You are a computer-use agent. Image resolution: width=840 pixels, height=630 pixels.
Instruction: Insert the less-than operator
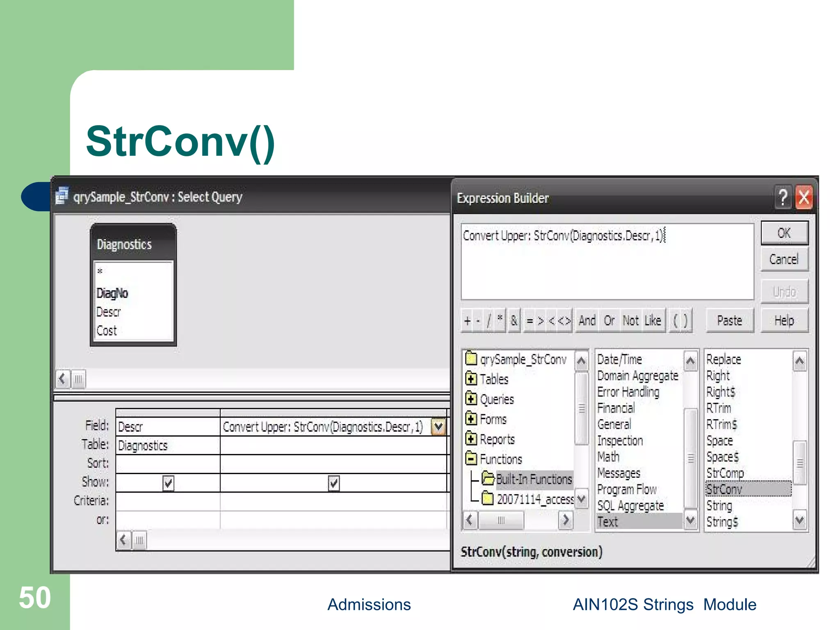[x=552, y=321]
